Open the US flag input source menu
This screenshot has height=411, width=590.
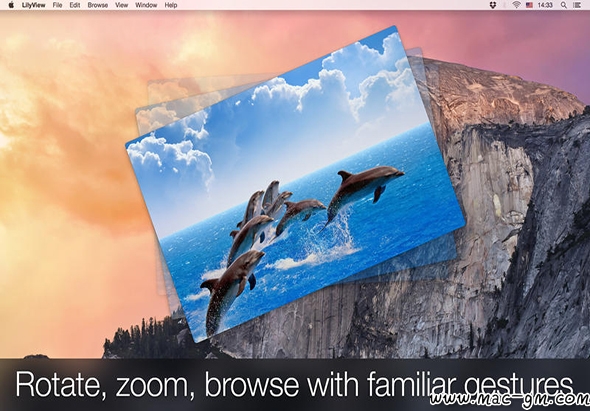pos(529,5)
